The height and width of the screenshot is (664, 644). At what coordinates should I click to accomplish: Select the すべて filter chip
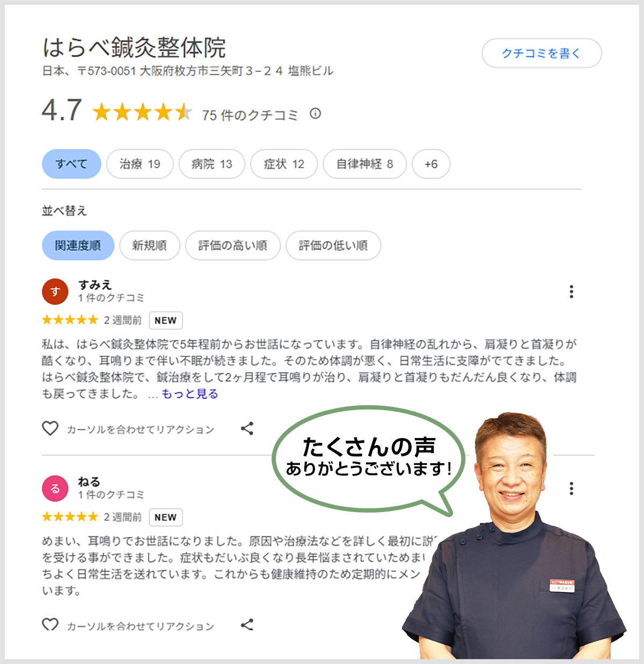coord(71,164)
